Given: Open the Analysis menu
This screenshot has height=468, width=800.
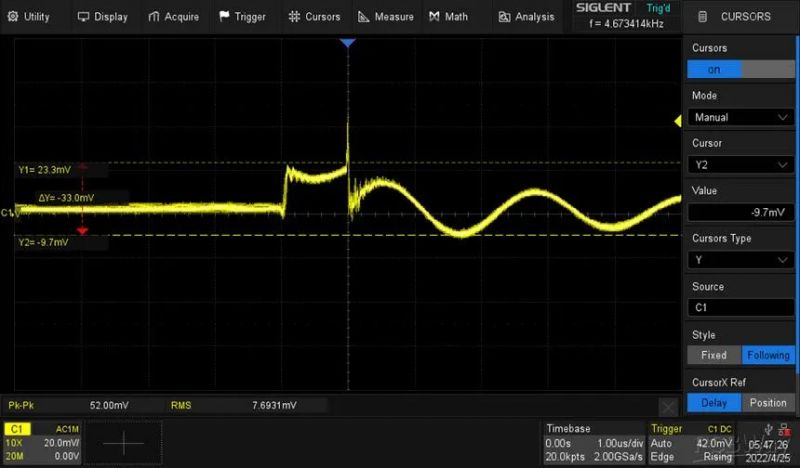Looking at the screenshot, I should [527, 16].
